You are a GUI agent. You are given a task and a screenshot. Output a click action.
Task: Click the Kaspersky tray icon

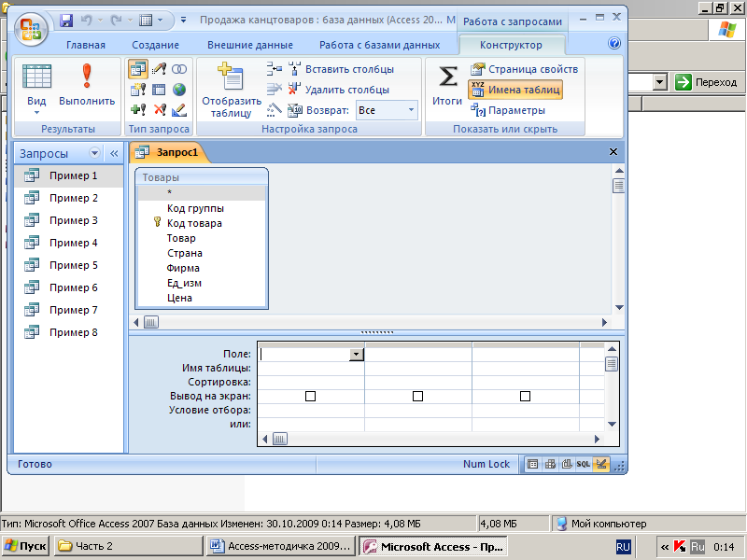[681, 547]
